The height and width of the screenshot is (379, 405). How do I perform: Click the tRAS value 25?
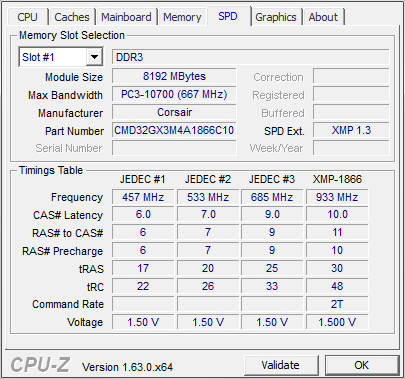point(272,268)
